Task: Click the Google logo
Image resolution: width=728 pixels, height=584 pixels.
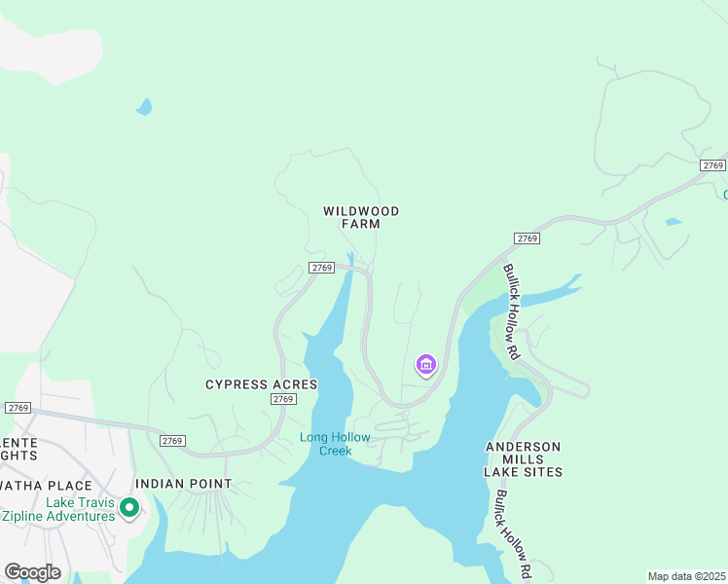Action: coord(32,572)
